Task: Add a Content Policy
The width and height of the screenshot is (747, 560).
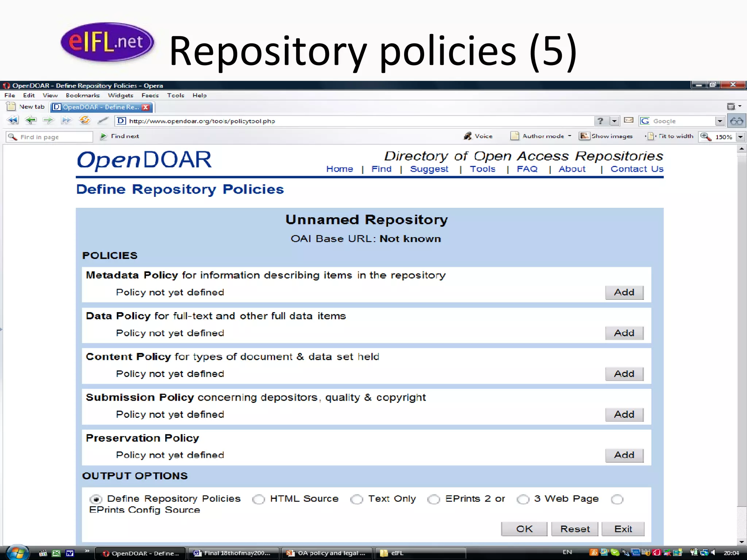Action: [624, 374]
